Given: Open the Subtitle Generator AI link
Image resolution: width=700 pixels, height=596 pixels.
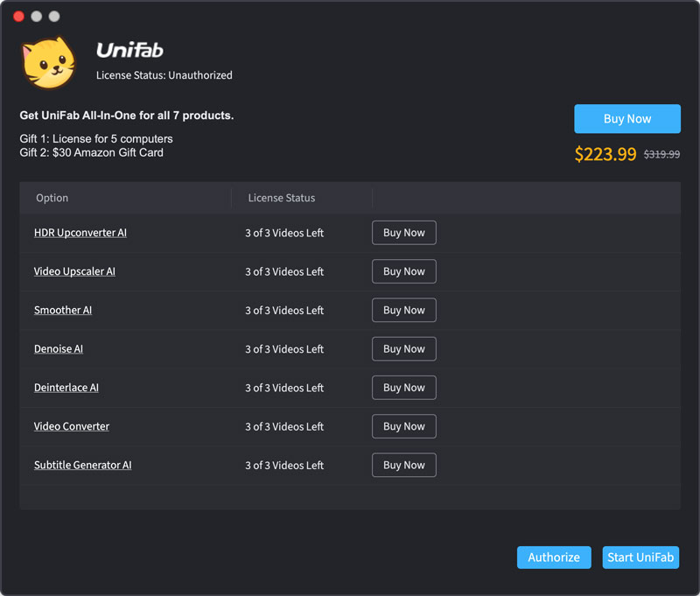Looking at the screenshot, I should coord(83,466).
